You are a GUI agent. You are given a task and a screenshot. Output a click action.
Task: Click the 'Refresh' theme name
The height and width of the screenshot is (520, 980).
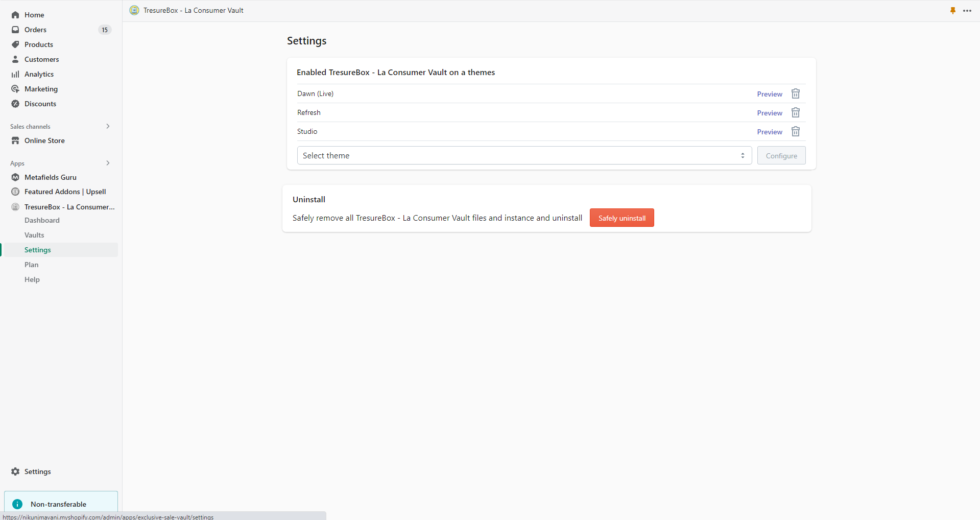click(309, 112)
